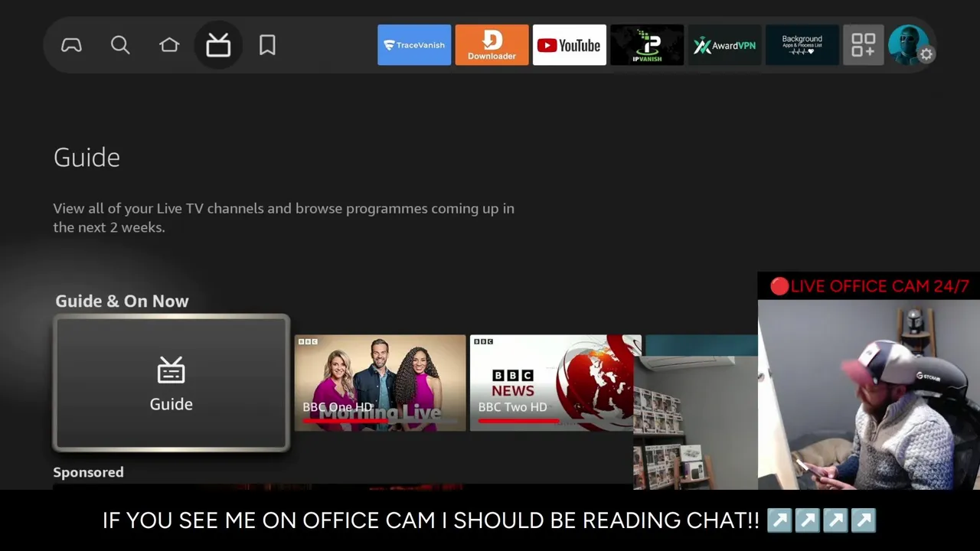
Task: Click BBC Two HD progress bar
Action: pos(554,420)
